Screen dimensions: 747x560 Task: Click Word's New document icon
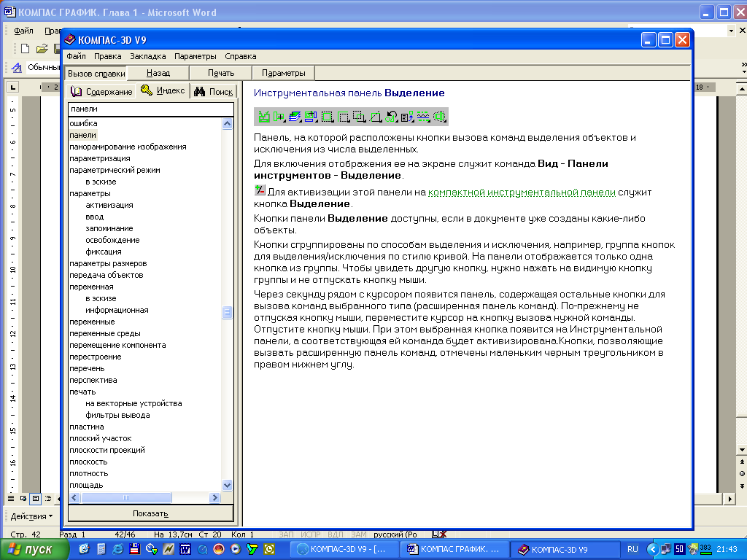pos(25,49)
